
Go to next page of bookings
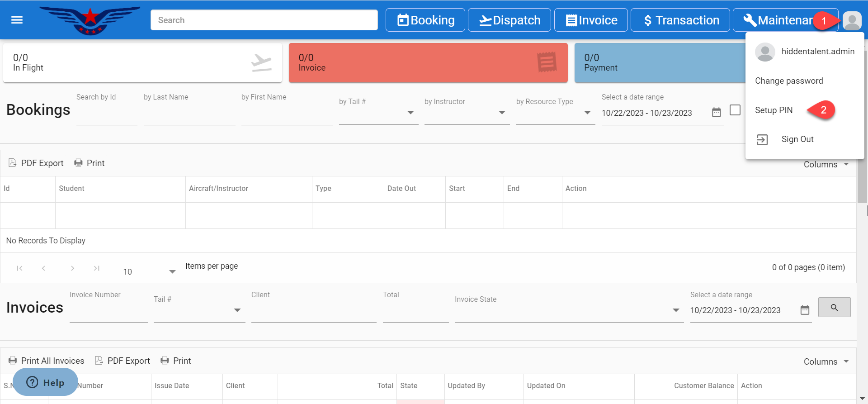[x=72, y=268]
